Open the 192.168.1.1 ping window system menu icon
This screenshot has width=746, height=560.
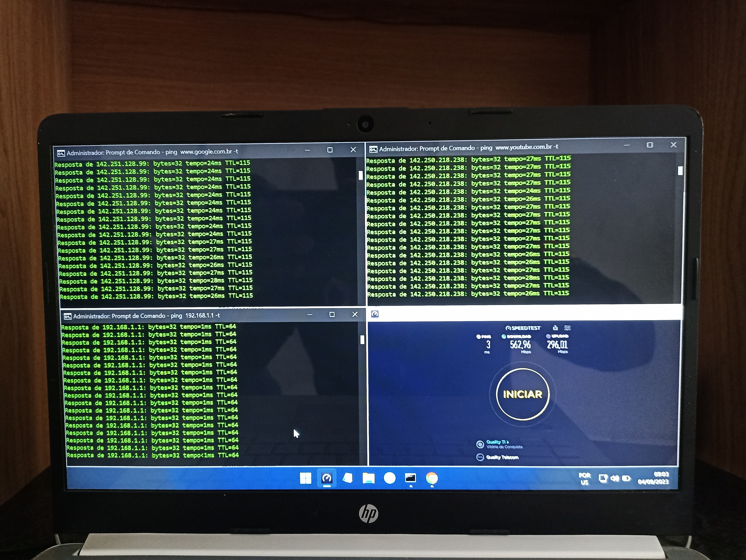pyautogui.click(x=67, y=316)
